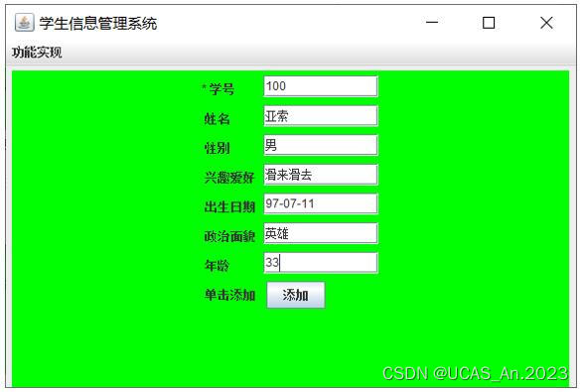
Task: Focus the 出生日期 field showing 97-07-11
Action: coord(321,204)
